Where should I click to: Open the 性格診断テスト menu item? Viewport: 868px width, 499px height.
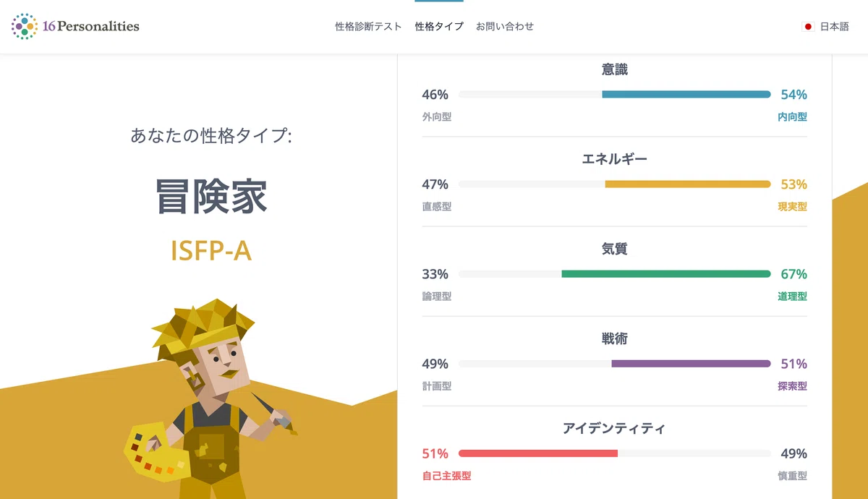click(x=368, y=27)
